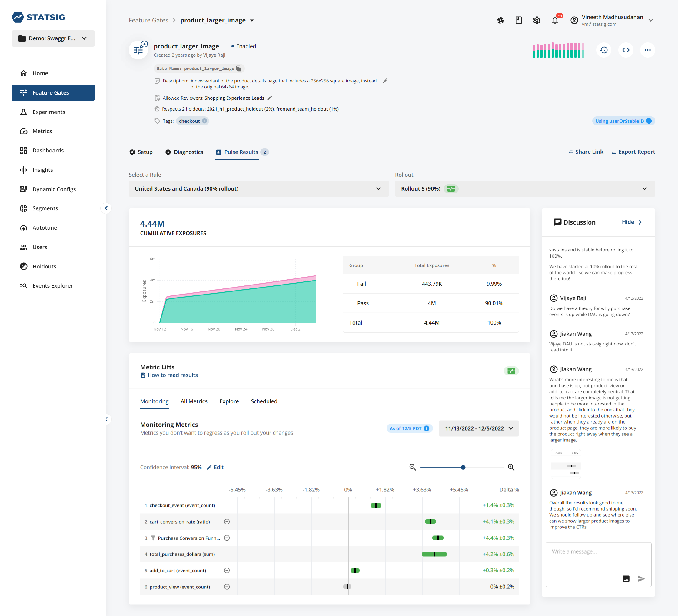This screenshot has width=678, height=616.
Task: Click the Feature Gates sidebar icon
Action: (x=23, y=92)
